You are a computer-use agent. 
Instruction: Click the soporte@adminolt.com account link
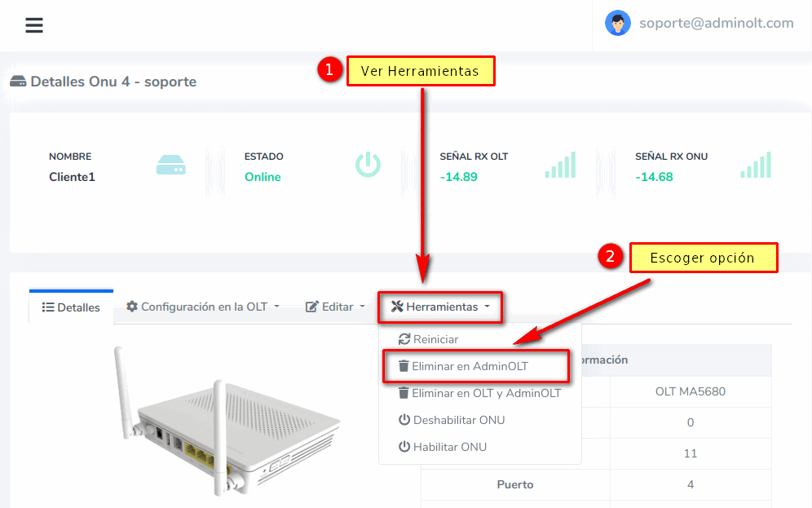[x=716, y=23]
